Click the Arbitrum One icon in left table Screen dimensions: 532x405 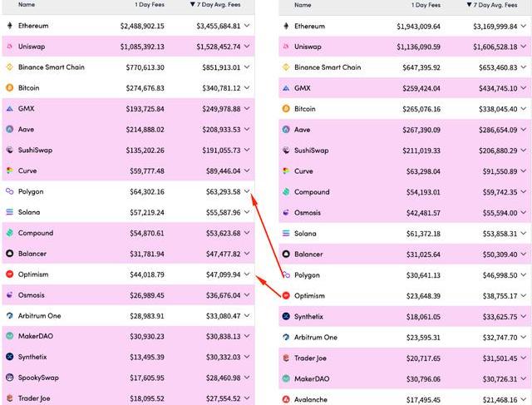coord(10,316)
